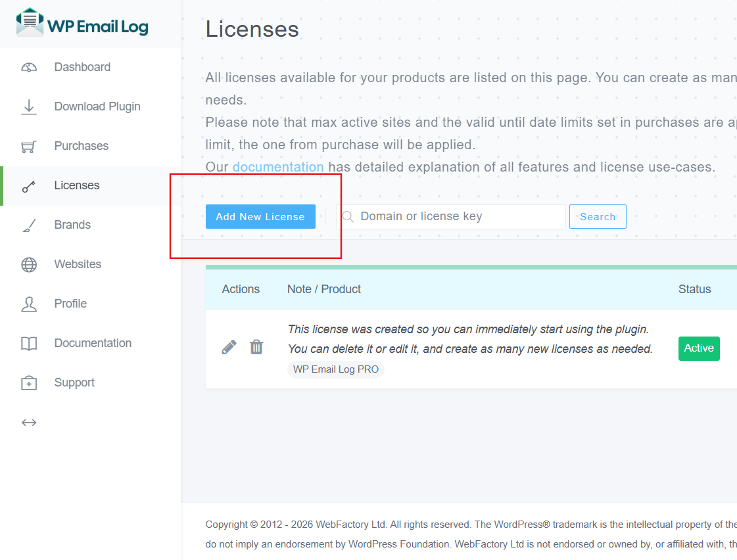Follow the documentation link in description
737x560 pixels.
pos(278,167)
